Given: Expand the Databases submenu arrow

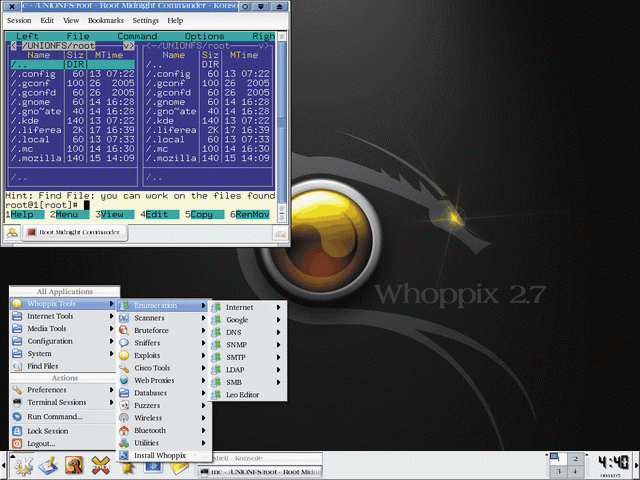Looking at the screenshot, I should pyautogui.click(x=203, y=393).
